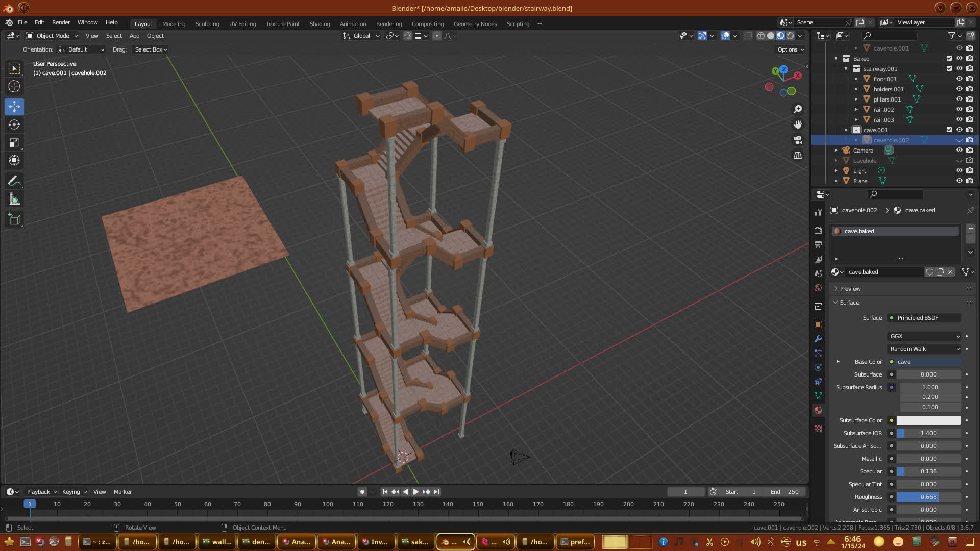Switch to the Shading workspace tab
980x551 pixels.
(x=320, y=24)
